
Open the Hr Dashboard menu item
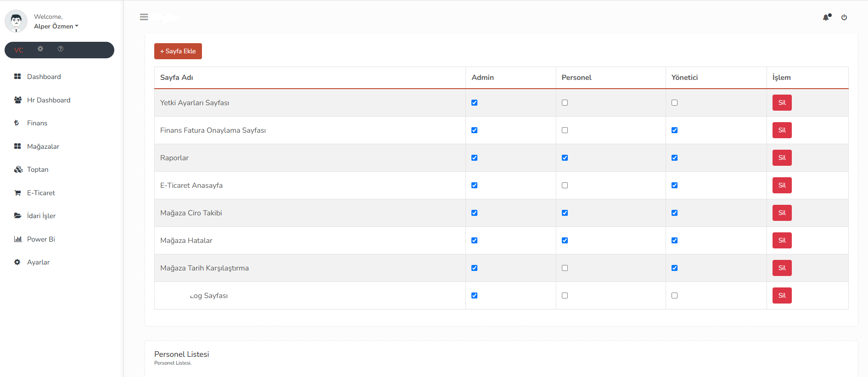click(49, 100)
